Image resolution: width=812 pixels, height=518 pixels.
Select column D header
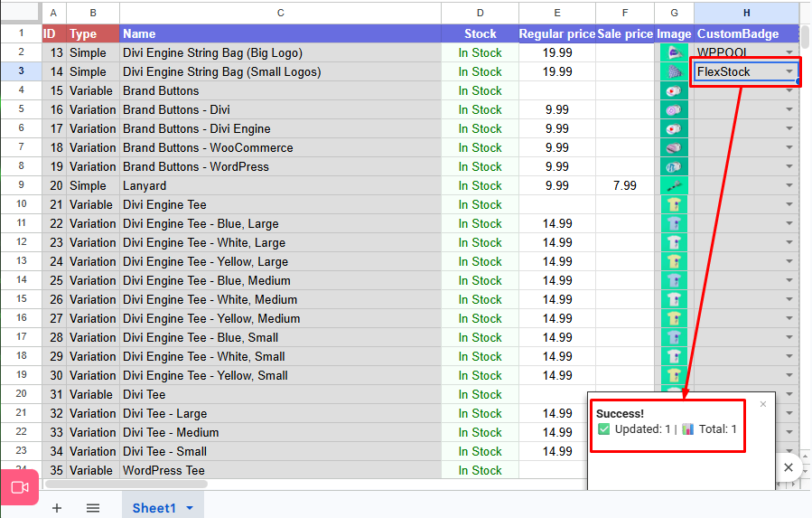480,13
